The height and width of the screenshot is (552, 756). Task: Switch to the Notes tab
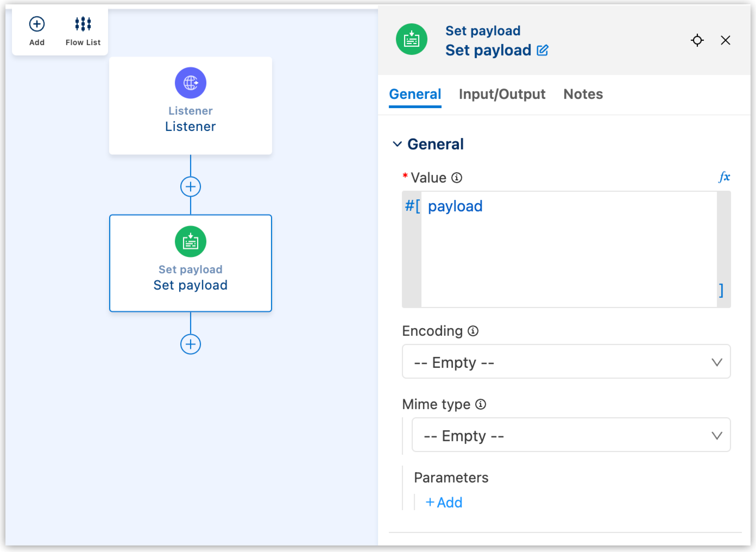point(583,94)
